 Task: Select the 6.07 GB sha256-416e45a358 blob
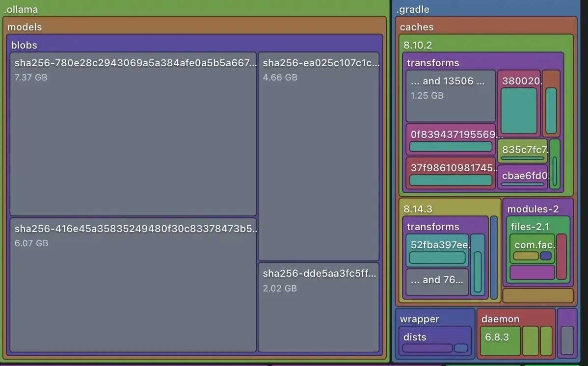[133, 285]
